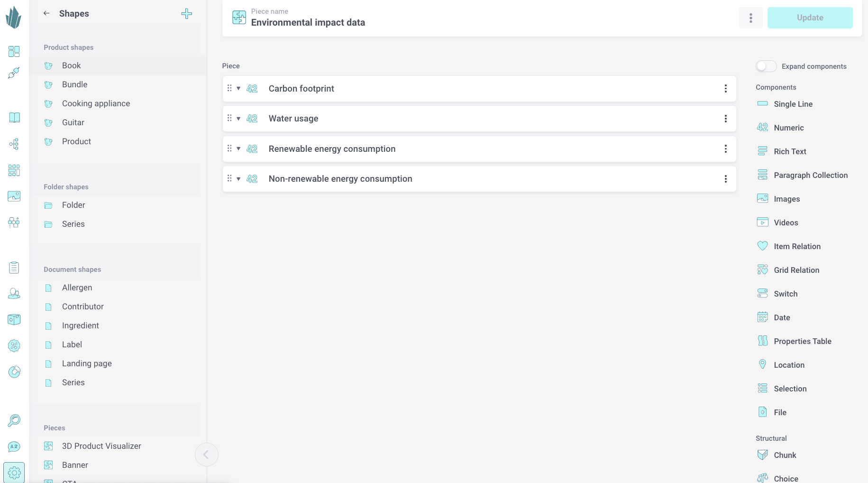
Task: Open the 3D Product Visualizer piece
Action: (x=101, y=446)
